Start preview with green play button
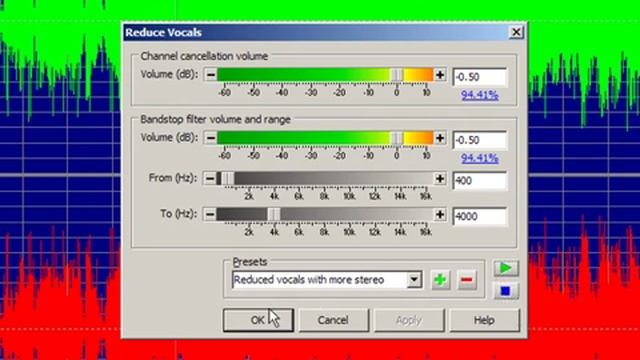Viewport: 640px width, 360px height. (506, 268)
